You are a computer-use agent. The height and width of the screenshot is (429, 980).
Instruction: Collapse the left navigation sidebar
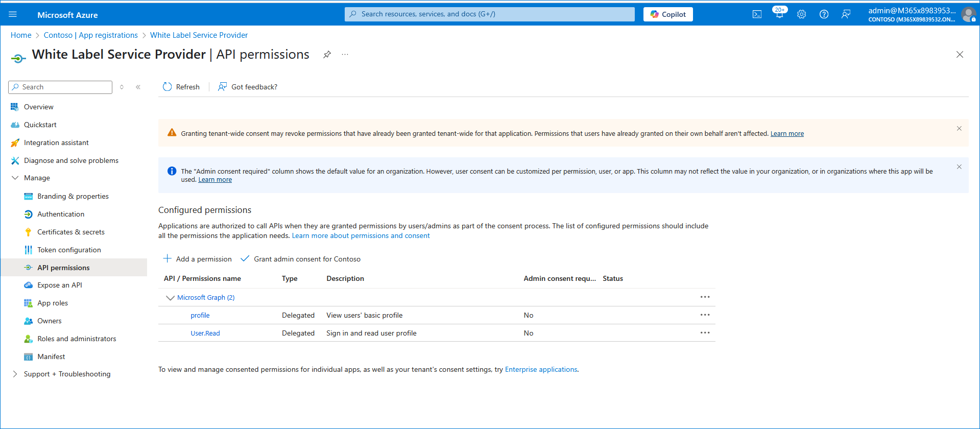[x=138, y=87]
